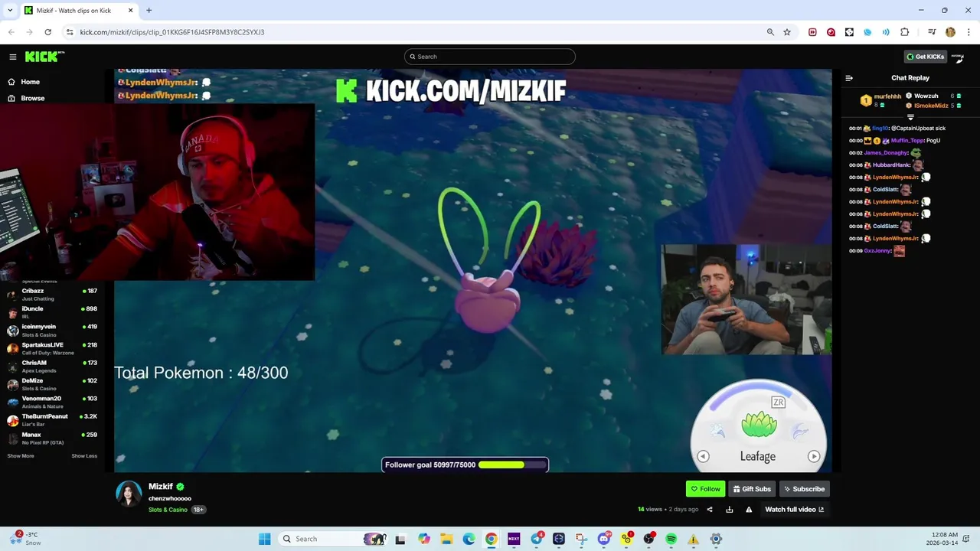Open Telegram from the taskbar
Viewport: 980px width, 551px height.
(x=537, y=539)
